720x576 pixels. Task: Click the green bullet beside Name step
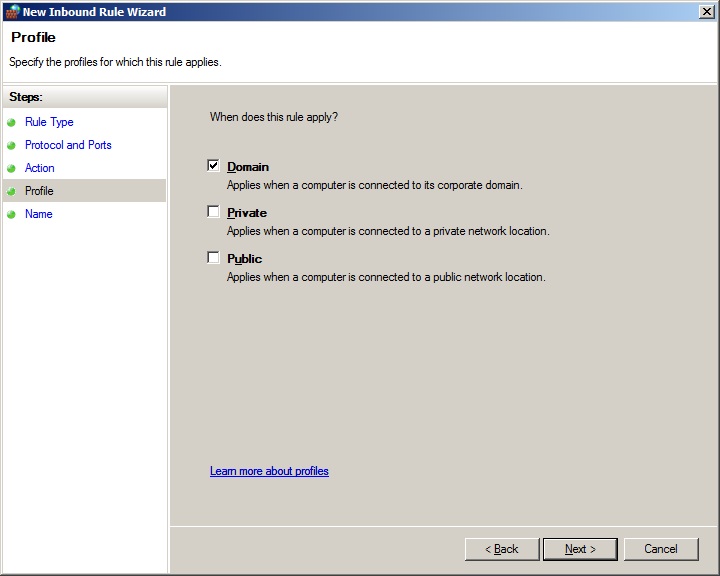click(12, 215)
